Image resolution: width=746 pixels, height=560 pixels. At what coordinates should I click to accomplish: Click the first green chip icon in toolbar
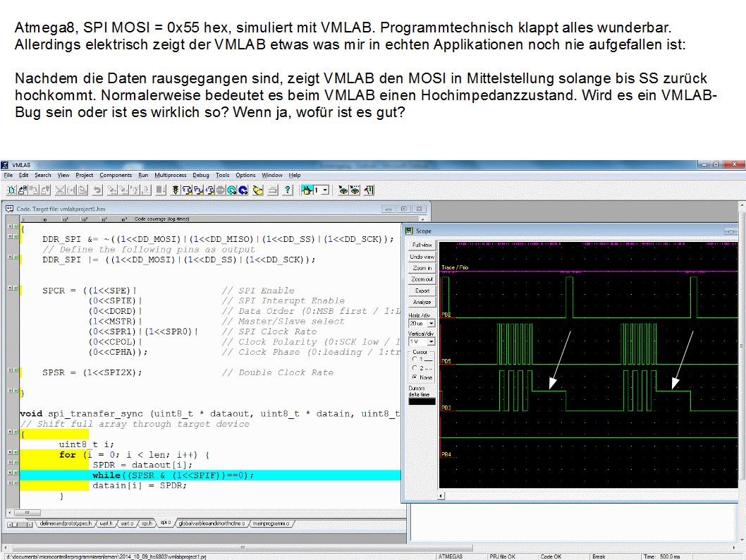343,190
